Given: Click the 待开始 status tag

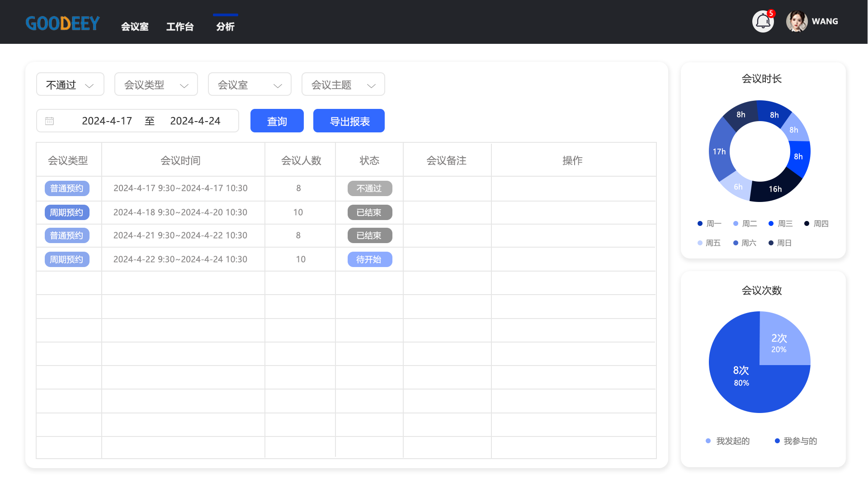Looking at the screenshot, I should coord(369,259).
